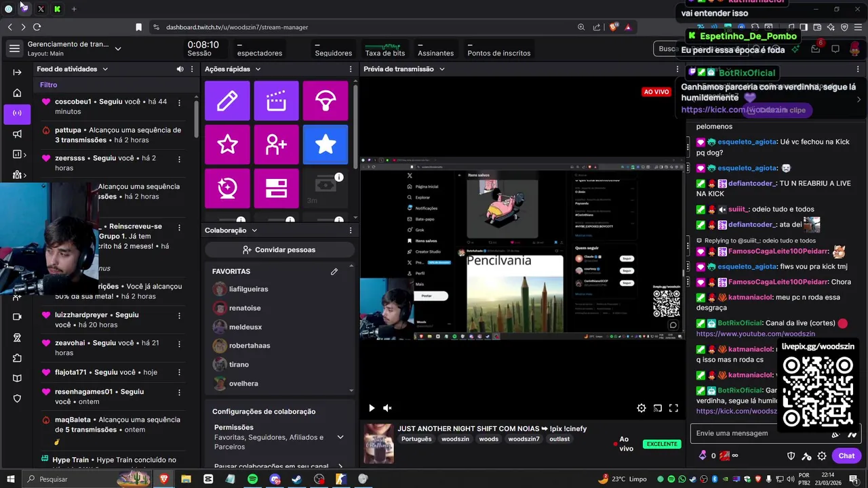Click the Clip clapperboard quick action

click(x=276, y=101)
